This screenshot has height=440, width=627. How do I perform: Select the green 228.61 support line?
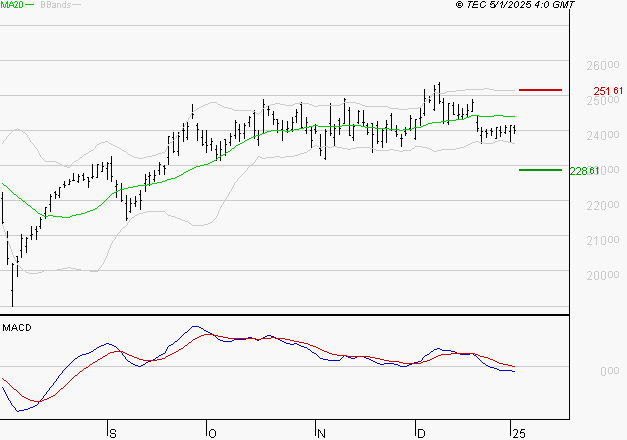click(540, 170)
